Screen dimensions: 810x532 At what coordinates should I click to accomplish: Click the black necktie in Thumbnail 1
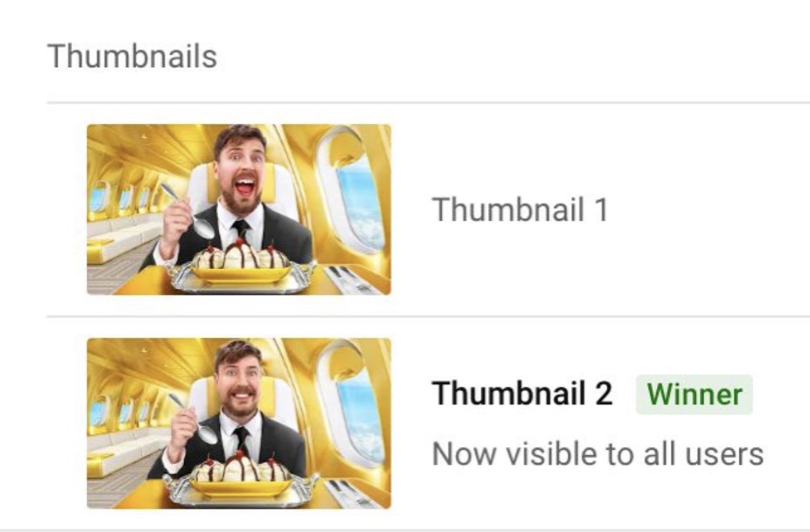click(x=242, y=231)
